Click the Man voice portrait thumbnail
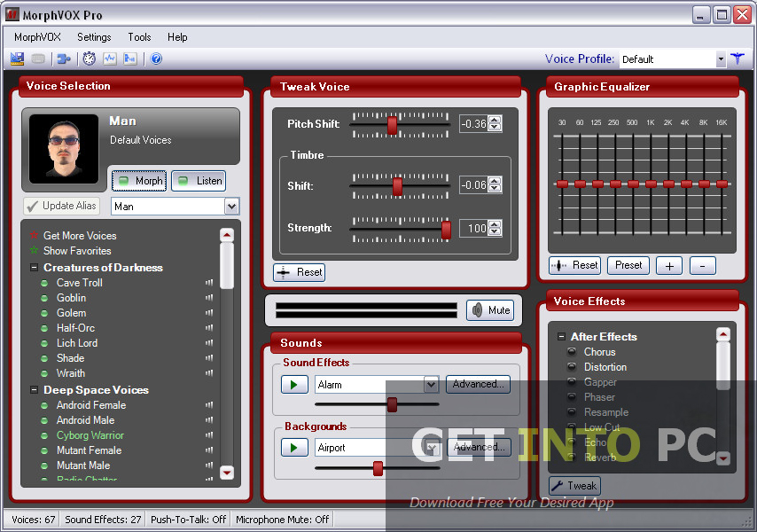Screen dimensions: 757x532 (64, 149)
